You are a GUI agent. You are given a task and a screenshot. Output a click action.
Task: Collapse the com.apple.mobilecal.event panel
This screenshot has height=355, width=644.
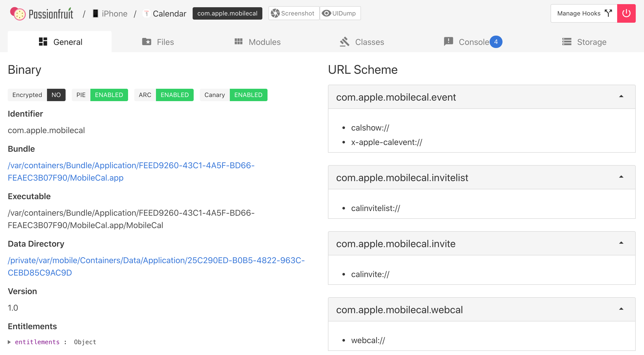pyautogui.click(x=621, y=97)
